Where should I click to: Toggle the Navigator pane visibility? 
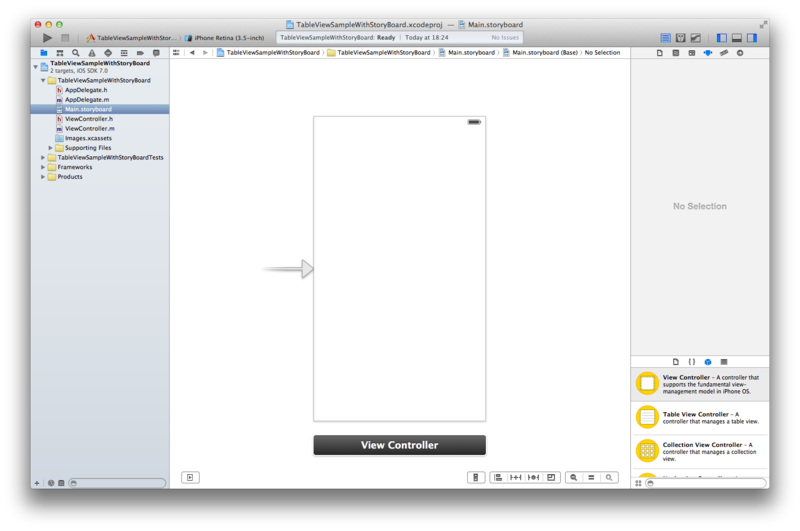[721, 38]
